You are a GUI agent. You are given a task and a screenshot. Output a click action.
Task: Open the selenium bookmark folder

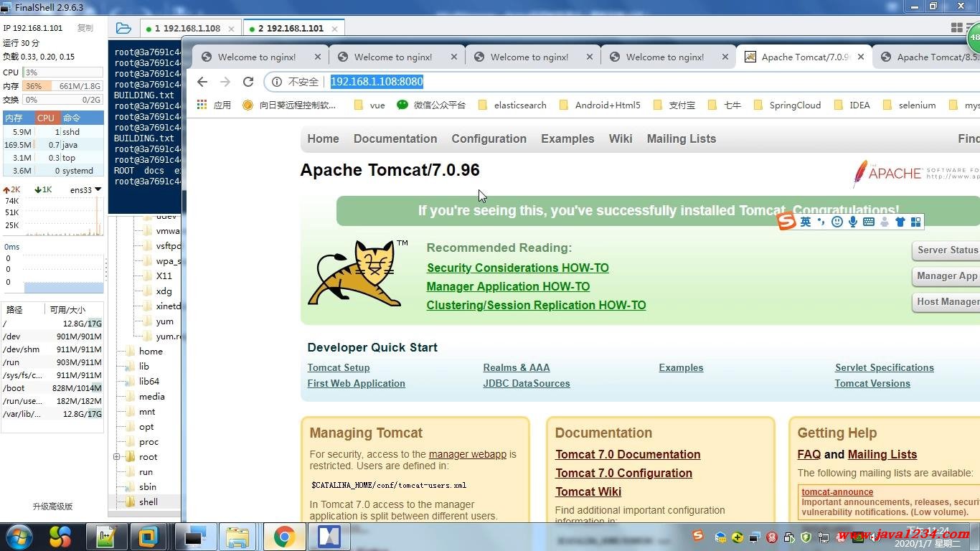click(x=909, y=105)
